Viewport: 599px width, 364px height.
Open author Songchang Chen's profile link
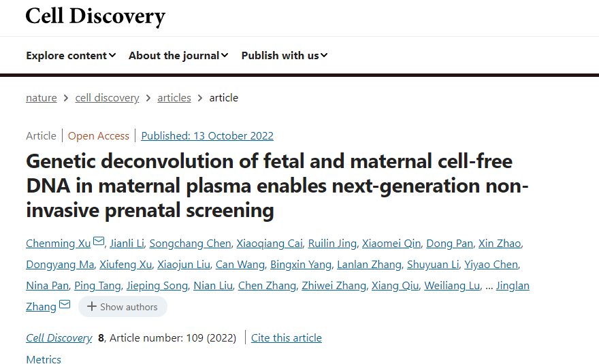(190, 244)
